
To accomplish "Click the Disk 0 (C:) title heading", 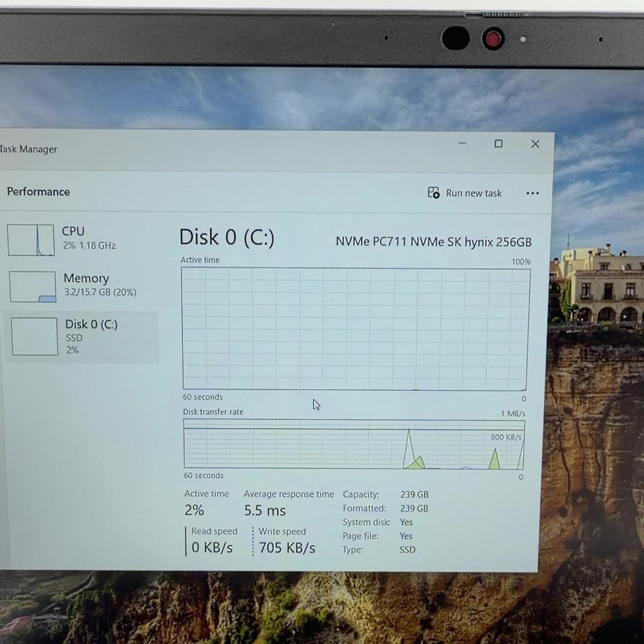I will [226, 237].
